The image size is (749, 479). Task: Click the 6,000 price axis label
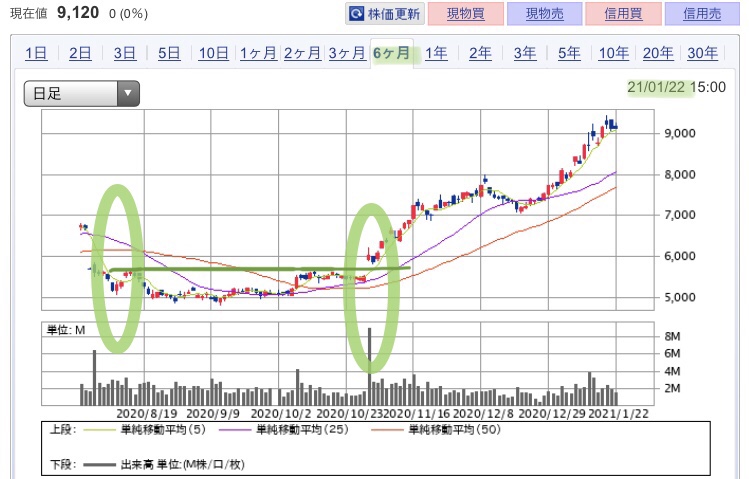(x=680, y=256)
